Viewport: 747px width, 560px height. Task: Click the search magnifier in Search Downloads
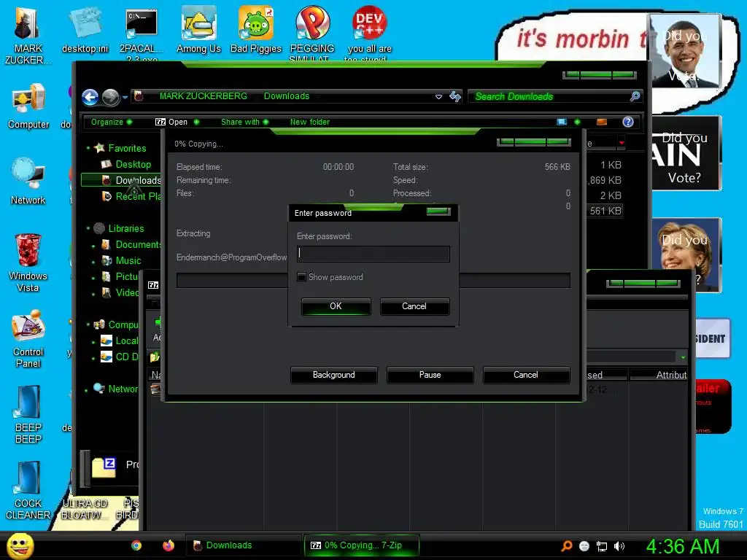(x=635, y=97)
